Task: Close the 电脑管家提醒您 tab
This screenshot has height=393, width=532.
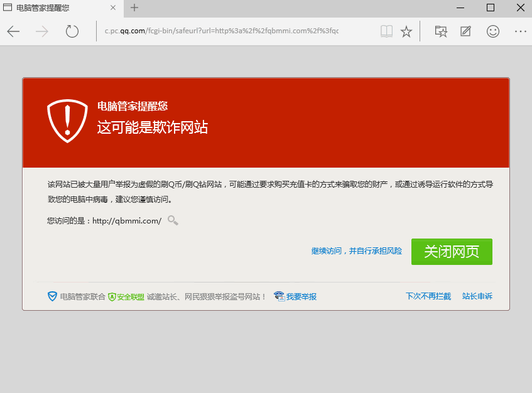Action: pos(113,8)
